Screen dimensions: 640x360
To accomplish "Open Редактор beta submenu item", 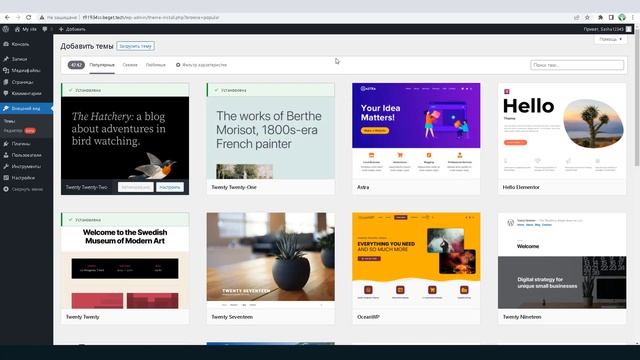I will click(20, 131).
